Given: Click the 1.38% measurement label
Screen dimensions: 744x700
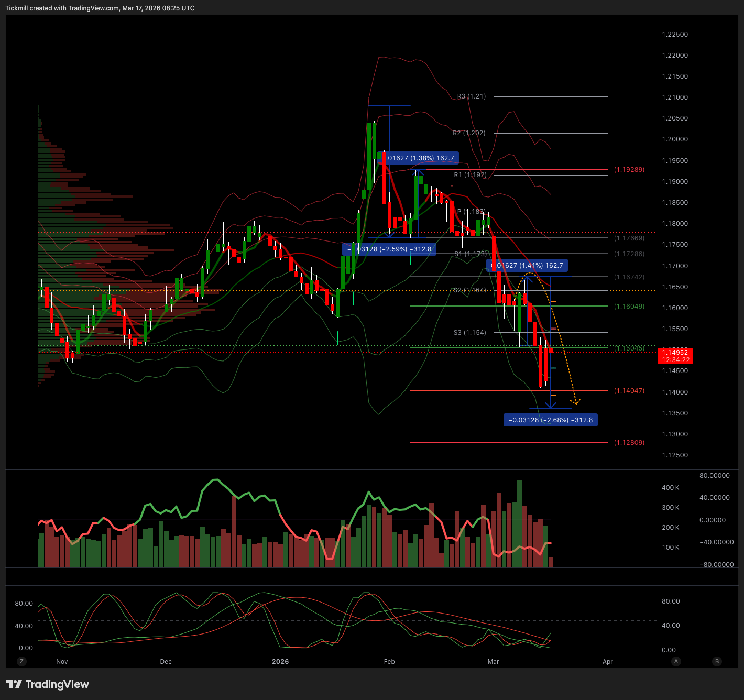Looking at the screenshot, I should (420, 158).
